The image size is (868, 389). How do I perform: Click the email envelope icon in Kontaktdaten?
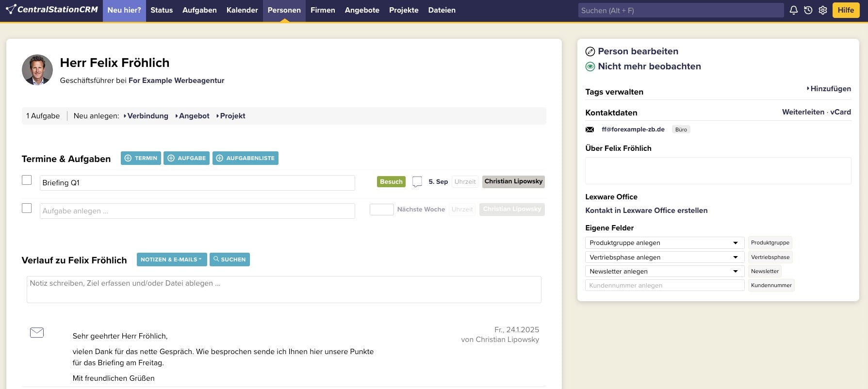(590, 130)
